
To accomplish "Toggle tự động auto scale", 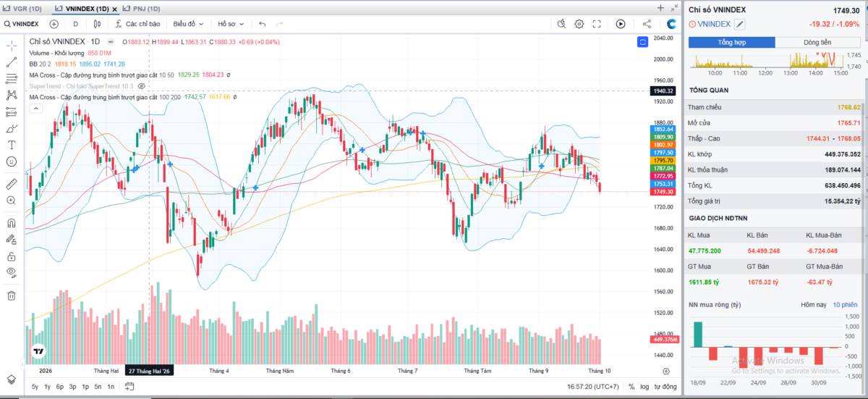I will pos(665,387).
